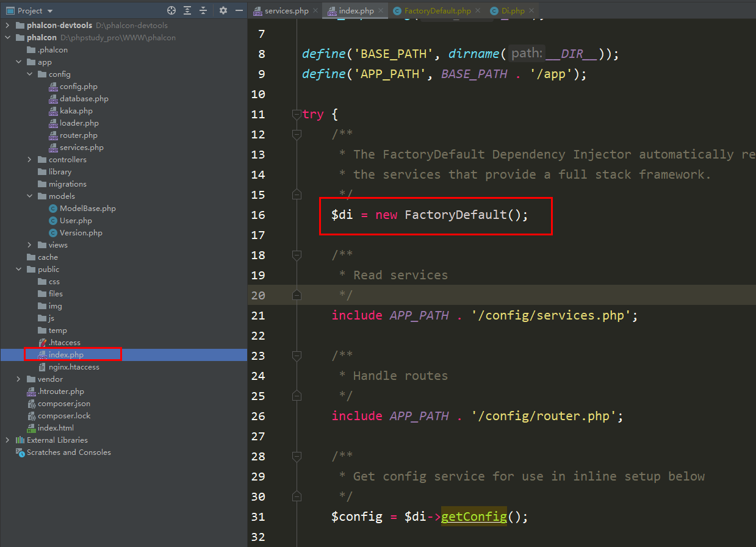Screen dimensions: 756x547
Task: Select Scratches and Consoles node
Action: [x=68, y=452]
